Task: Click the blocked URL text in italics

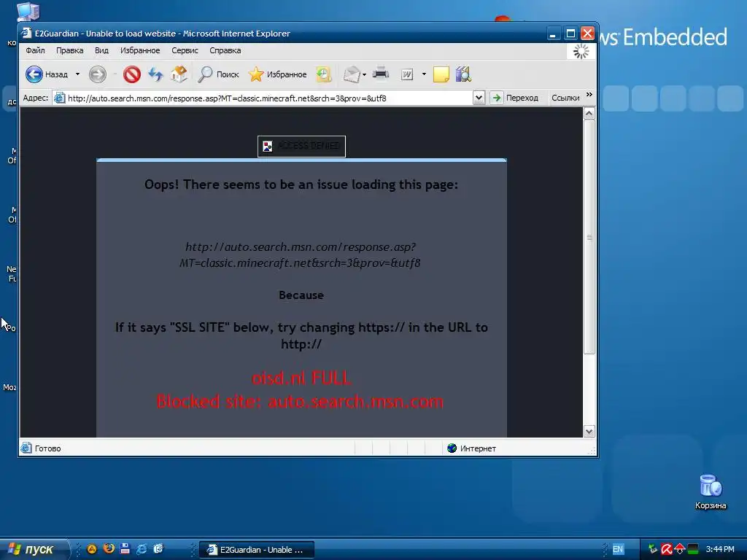Action: [300, 254]
